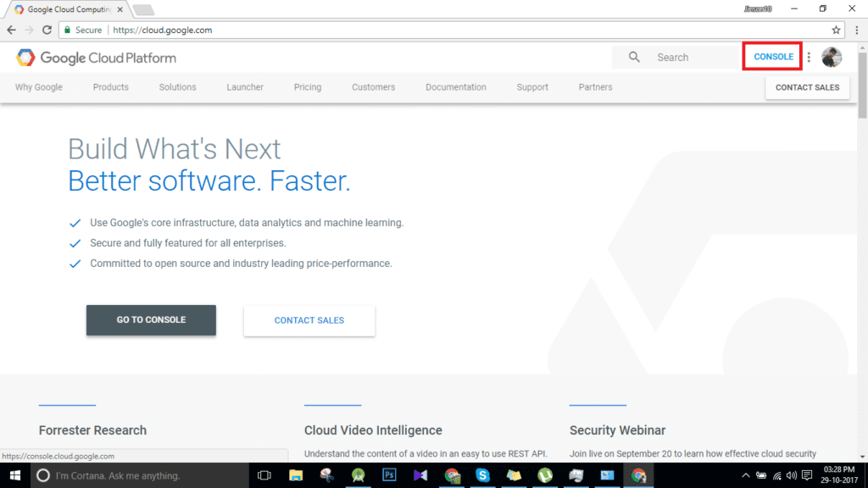
Task: Open Visual Studio from the taskbar
Action: [x=420, y=475]
